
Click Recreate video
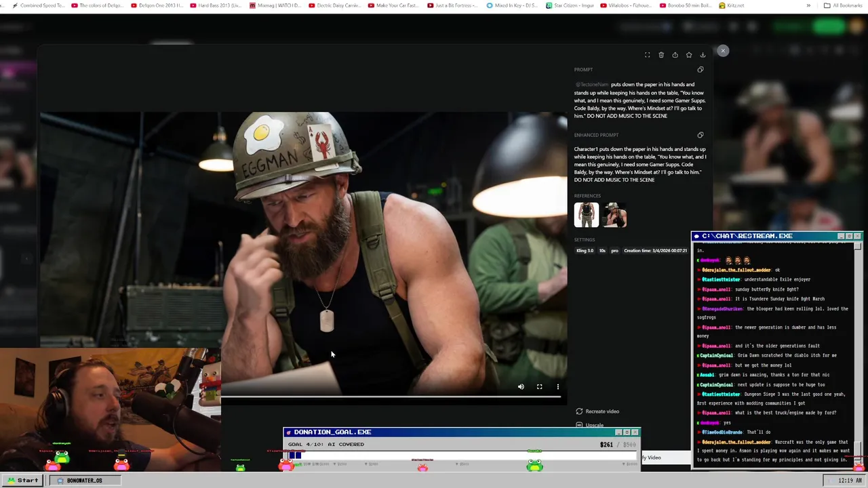click(x=597, y=411)
